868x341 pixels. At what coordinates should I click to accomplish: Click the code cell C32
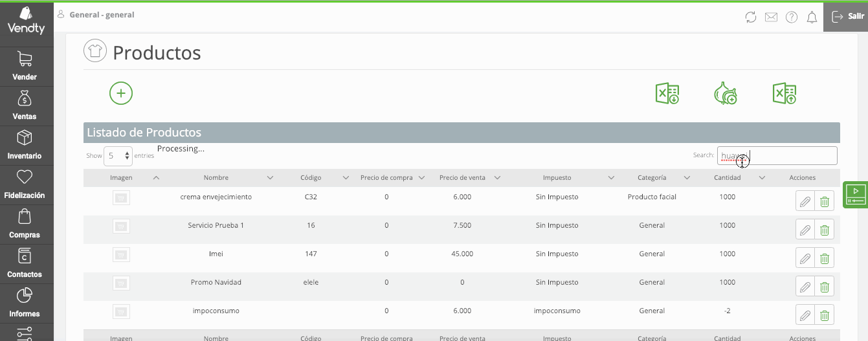click(x=311, y=197)
